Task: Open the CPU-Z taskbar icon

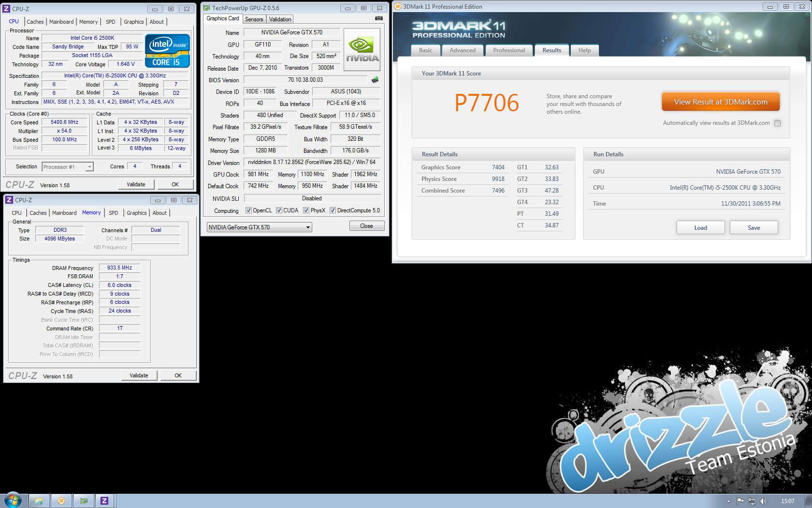Action: pos(104,501)
